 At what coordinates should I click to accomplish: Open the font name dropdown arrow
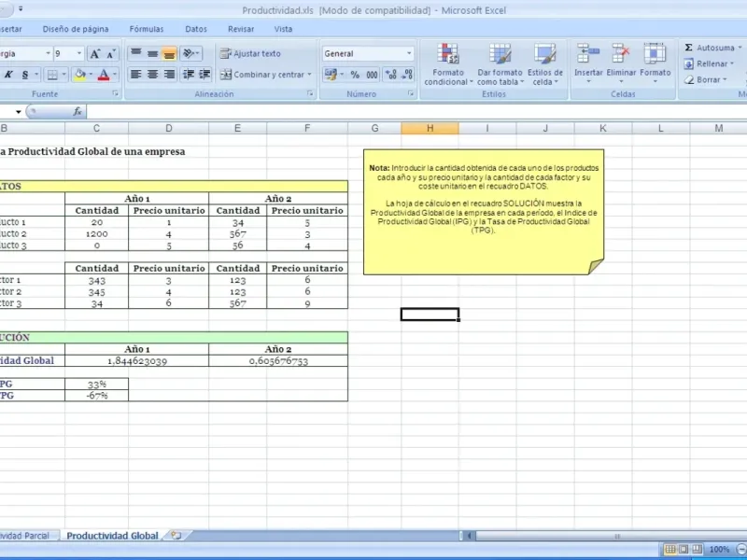click(48, 53)
